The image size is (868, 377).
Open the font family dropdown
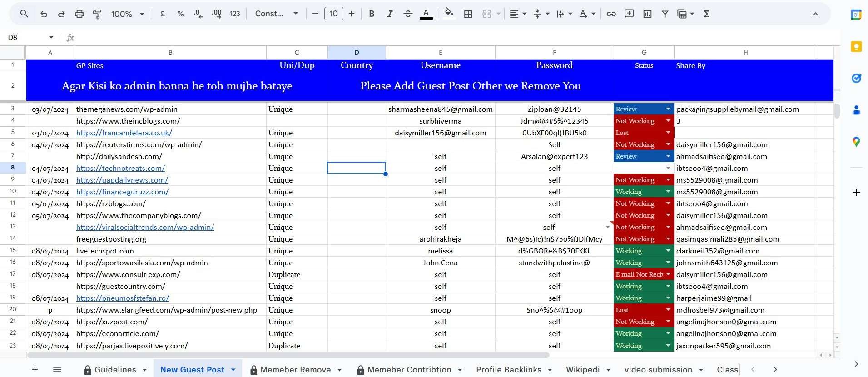pos(276,14)
